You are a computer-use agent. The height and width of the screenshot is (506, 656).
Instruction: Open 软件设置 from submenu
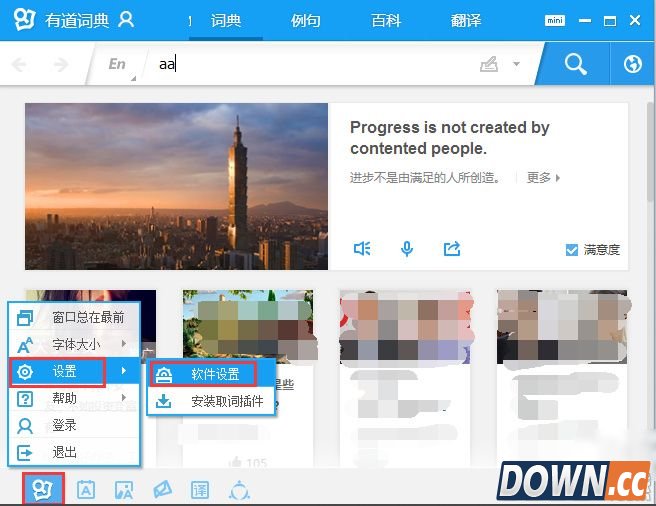click(x=211, y=374)
